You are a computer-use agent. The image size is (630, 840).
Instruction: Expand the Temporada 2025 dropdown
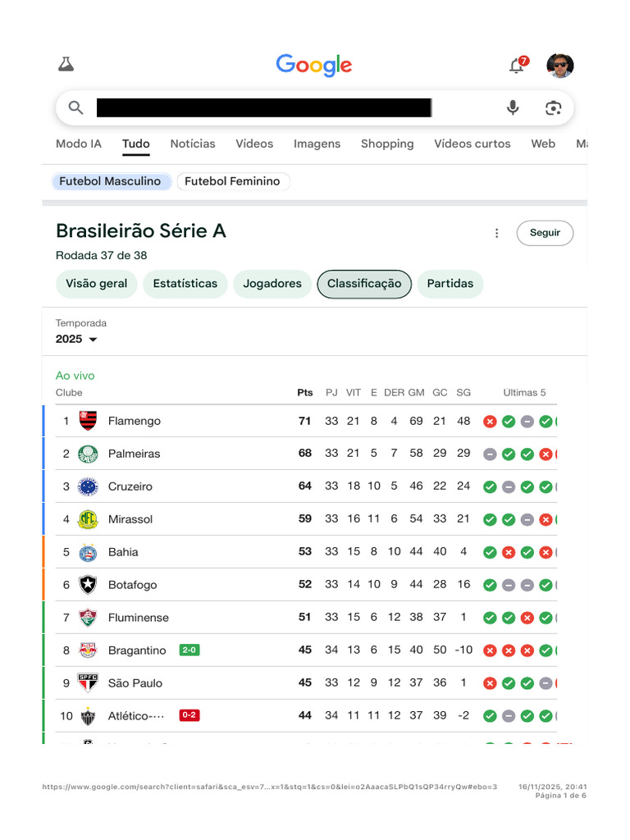[76, 339]
